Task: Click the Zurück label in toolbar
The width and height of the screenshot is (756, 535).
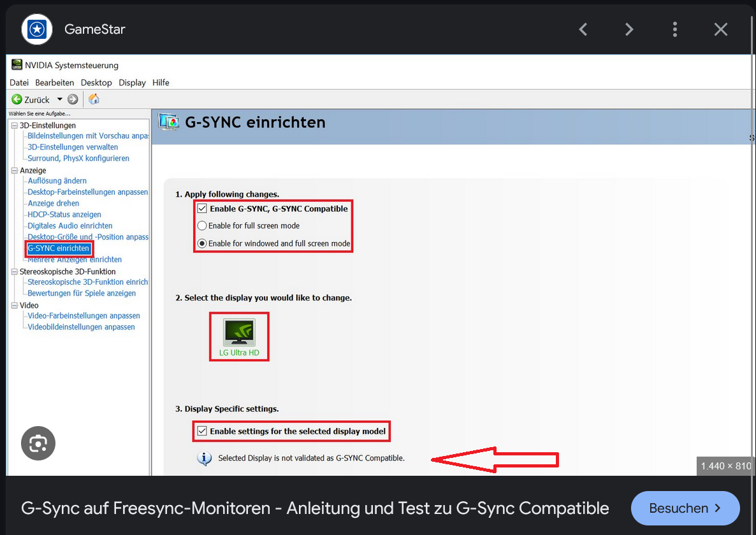Action: [x=36, y=100]
